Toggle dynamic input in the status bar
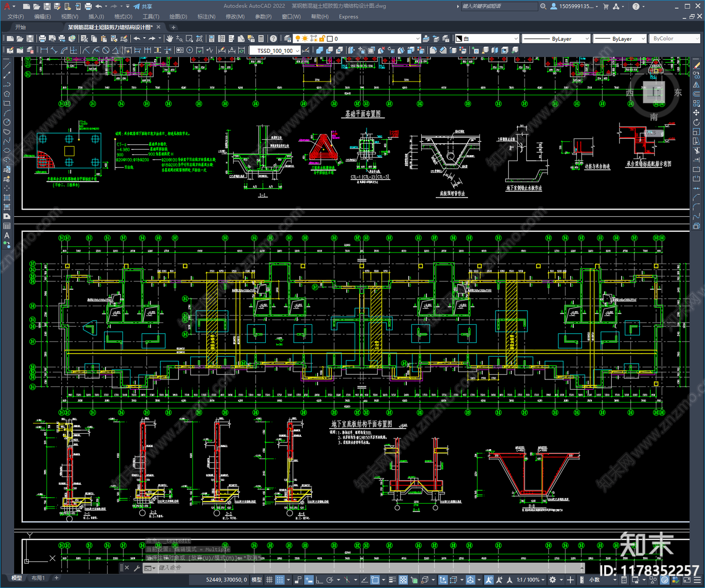Viewport: 705px width, 588px height. click(309, 580)
